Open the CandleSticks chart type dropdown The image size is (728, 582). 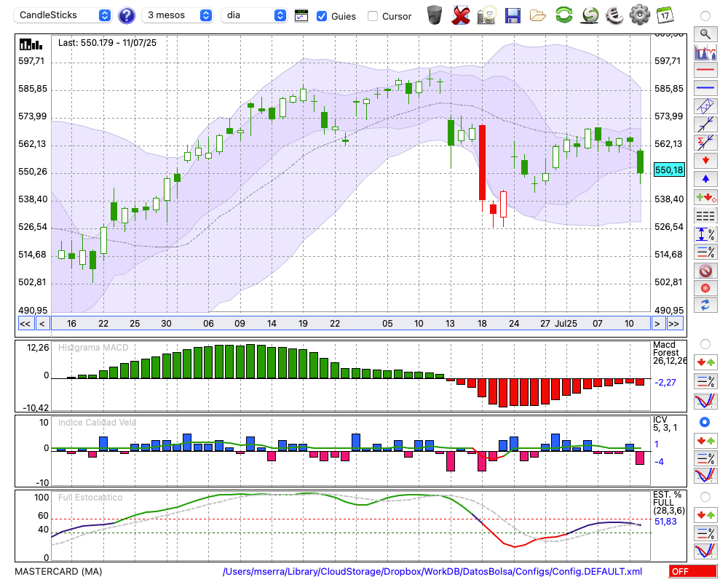[x=63, y=15]
